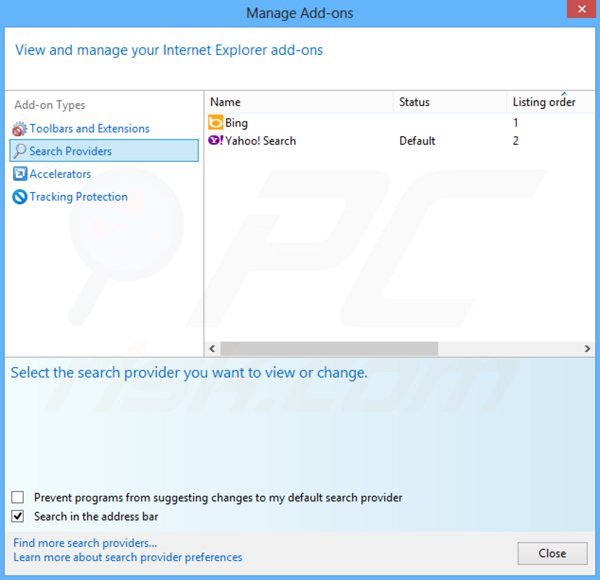Click the Bing provider icon

pyautogui.click(x=215, y=122)
